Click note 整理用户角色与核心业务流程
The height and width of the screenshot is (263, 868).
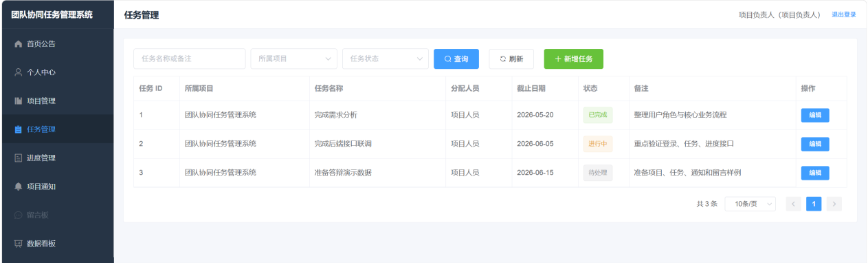pos(680,115)
